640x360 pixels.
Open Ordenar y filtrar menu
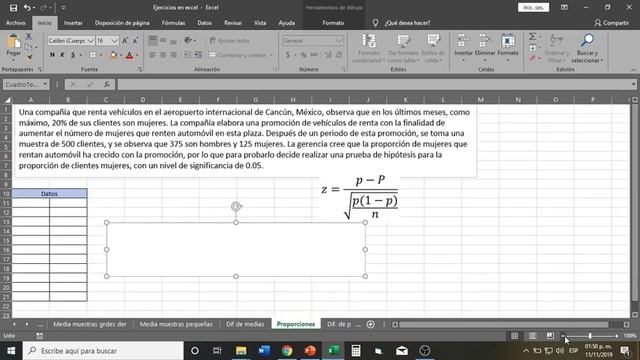click(556, 49)
